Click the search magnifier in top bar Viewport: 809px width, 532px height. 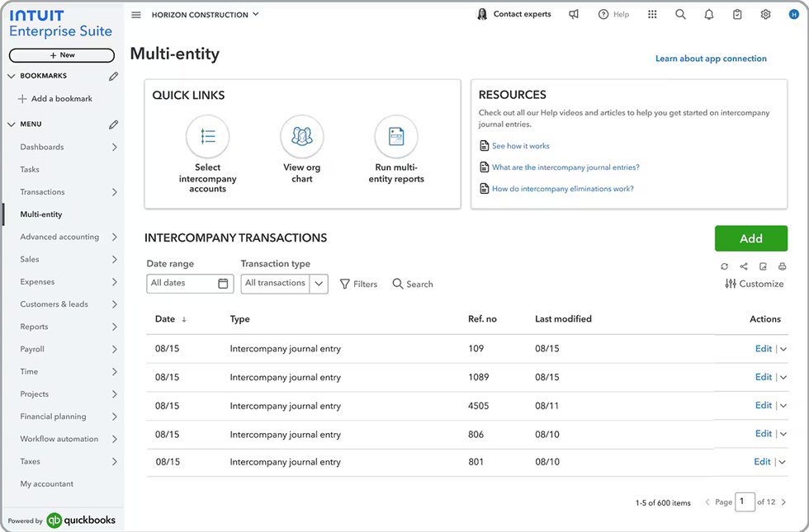click(x=680, y=15)
